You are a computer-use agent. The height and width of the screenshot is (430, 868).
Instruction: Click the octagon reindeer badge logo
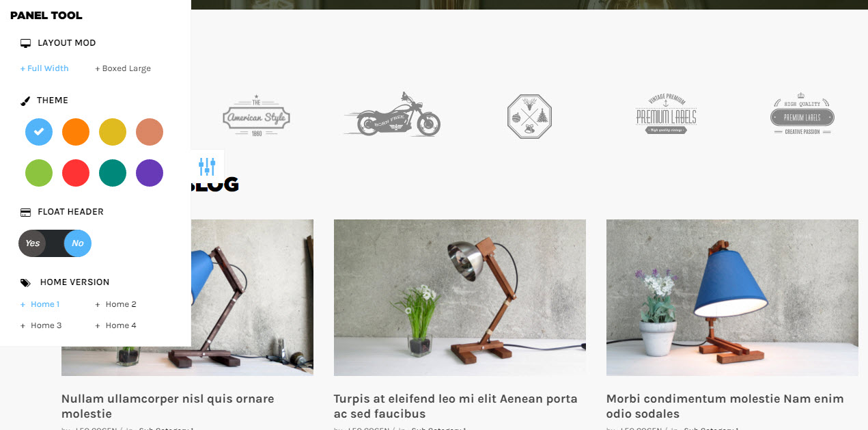pos(529,117)
